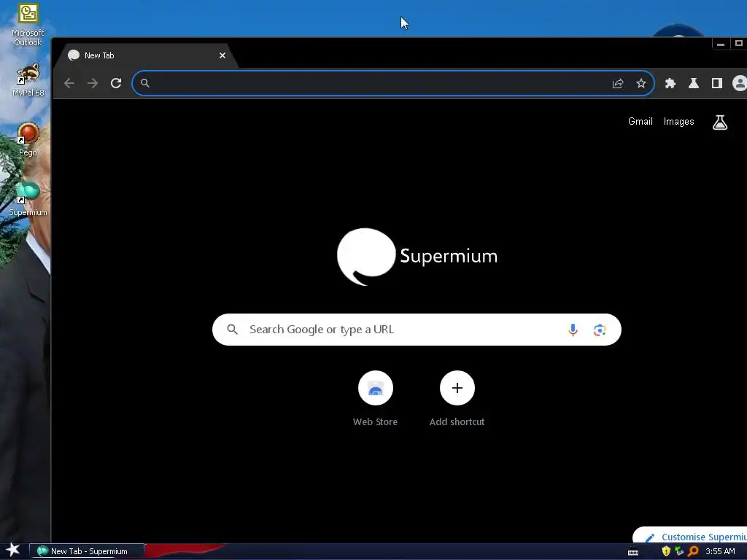The image size is (747, 560).
Task: Click the yellow security shield tray icon
Action: (666, 551)
